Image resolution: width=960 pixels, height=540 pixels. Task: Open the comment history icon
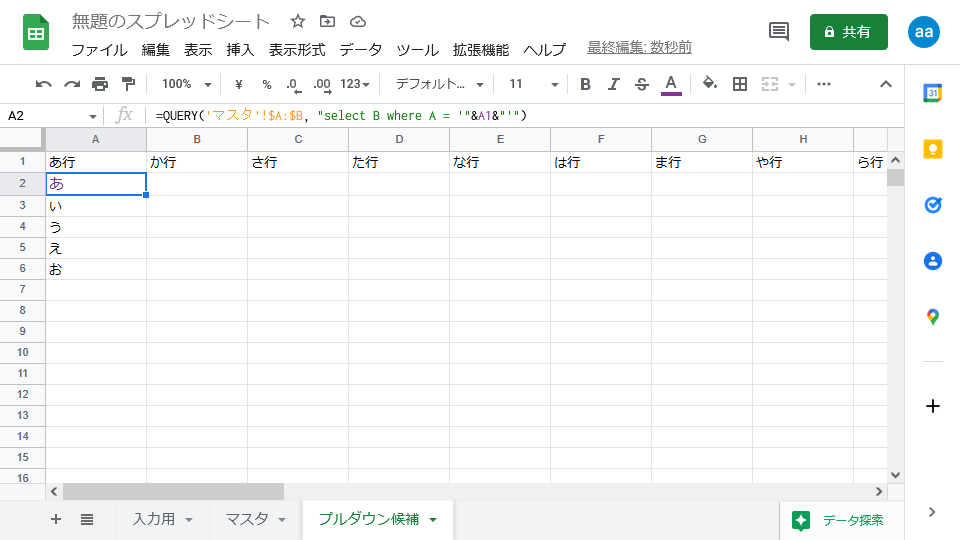pos(779,31)
